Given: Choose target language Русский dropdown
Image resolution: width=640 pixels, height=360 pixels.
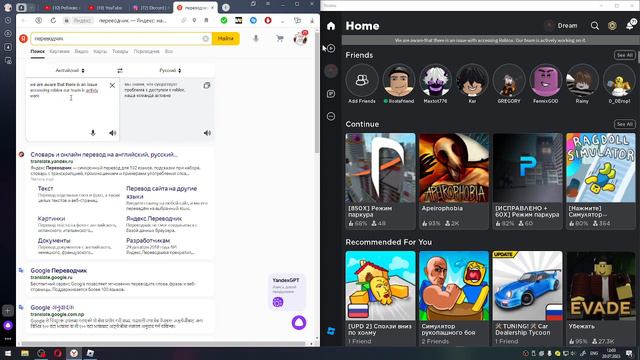Looking at the screenshot, I should [170, 71].
